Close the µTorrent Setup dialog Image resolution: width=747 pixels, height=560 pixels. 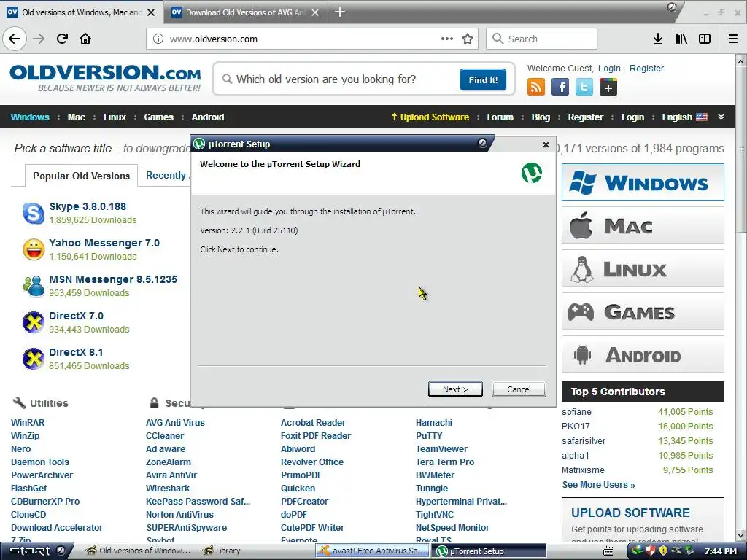coord(546,144)
